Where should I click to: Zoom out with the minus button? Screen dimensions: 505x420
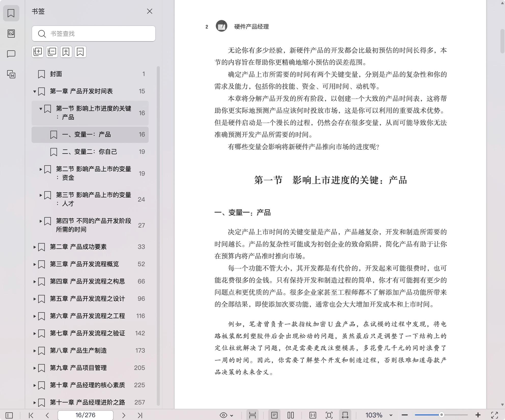405,415
